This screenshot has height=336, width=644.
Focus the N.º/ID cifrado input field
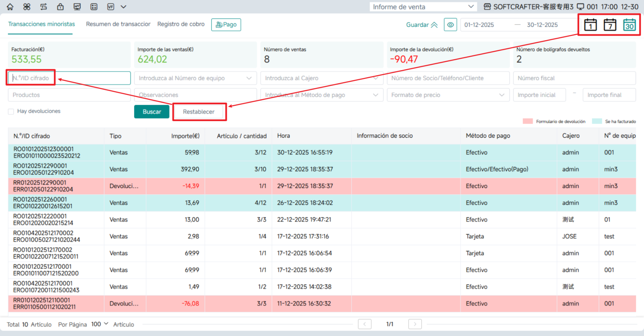69,78
